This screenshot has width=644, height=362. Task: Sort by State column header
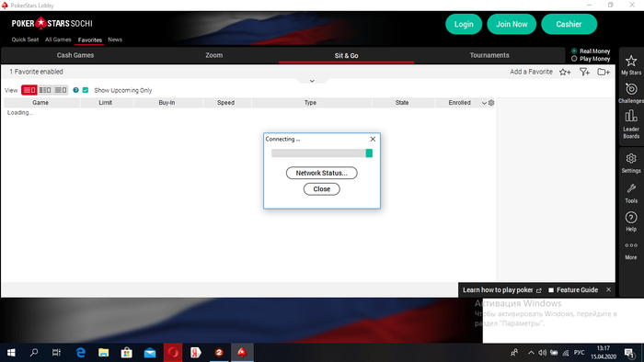point(402,103)
